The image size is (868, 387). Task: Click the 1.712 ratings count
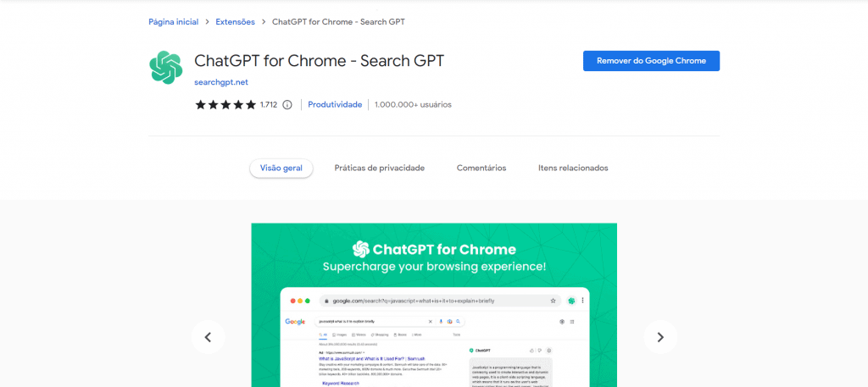[269, 104]
